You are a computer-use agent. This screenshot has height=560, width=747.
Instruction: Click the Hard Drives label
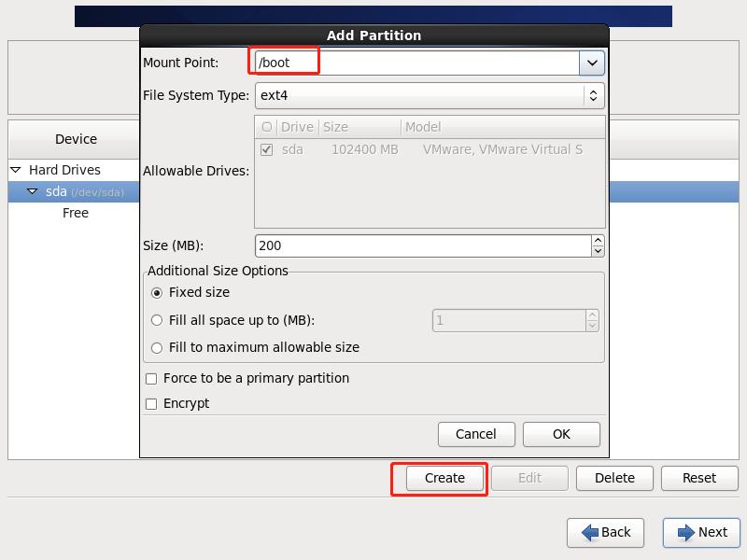[64, 170]
